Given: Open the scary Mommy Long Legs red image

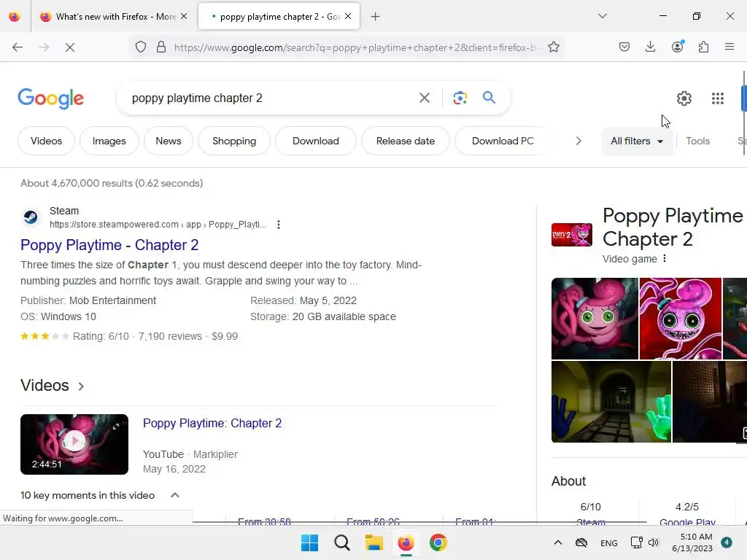Looking at the screenshot, I should 681,319.
